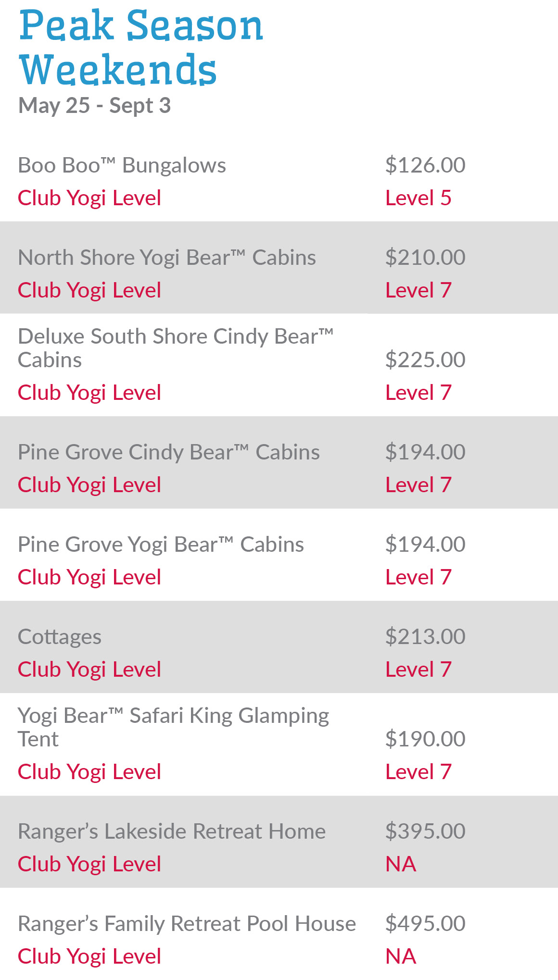The image size is (558, 980).
Task: Open the Boo Boo Bungalows listing
Action: pos(122,165)
